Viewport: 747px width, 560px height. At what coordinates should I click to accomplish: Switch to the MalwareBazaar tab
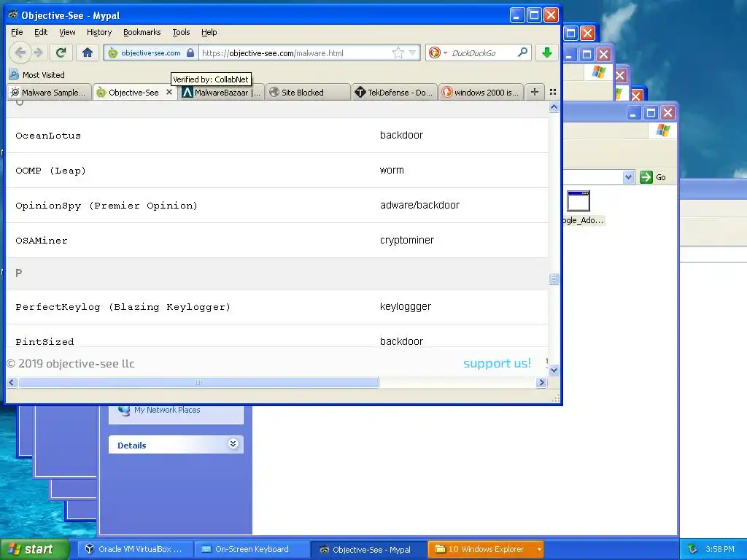pos(221,93)
